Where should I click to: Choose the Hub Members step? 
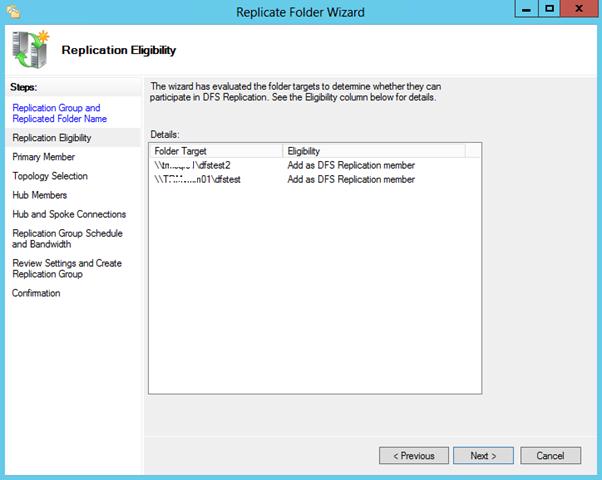pos(40,195)
